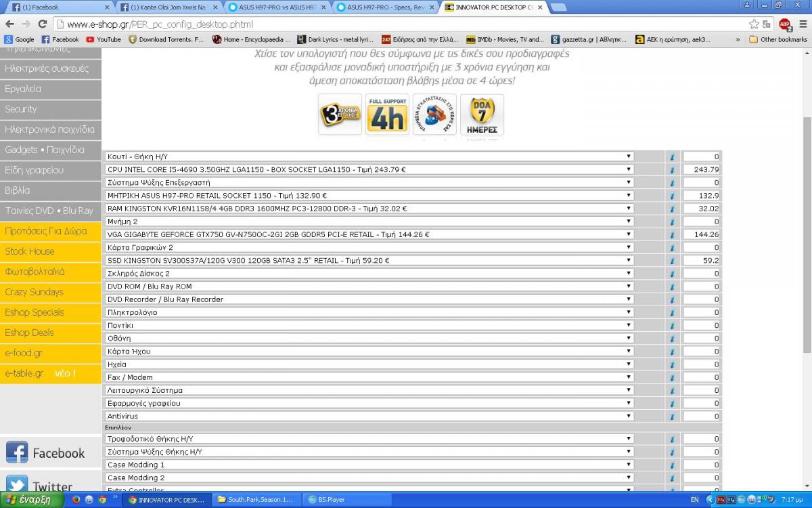Switch to the ASUS H97-PRO - Specs tab
The height and width of the screenshot is (508, 812).
click(384, 7)
